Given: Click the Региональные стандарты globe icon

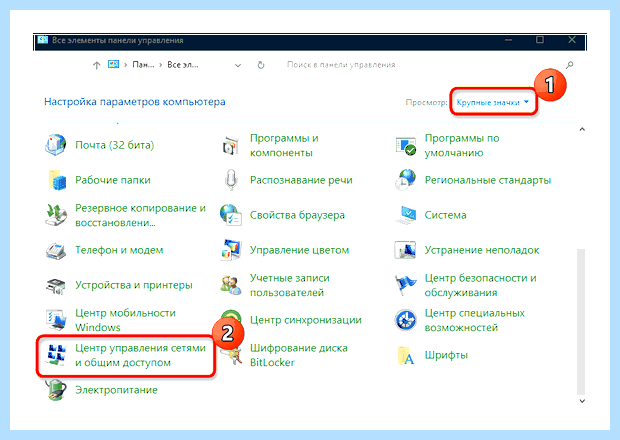Looking at the screenshot, I should [x=406, y=180].
